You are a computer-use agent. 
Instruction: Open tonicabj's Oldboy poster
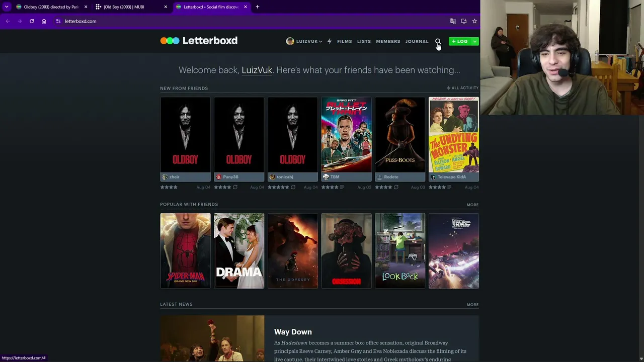[x=293, y=135]
